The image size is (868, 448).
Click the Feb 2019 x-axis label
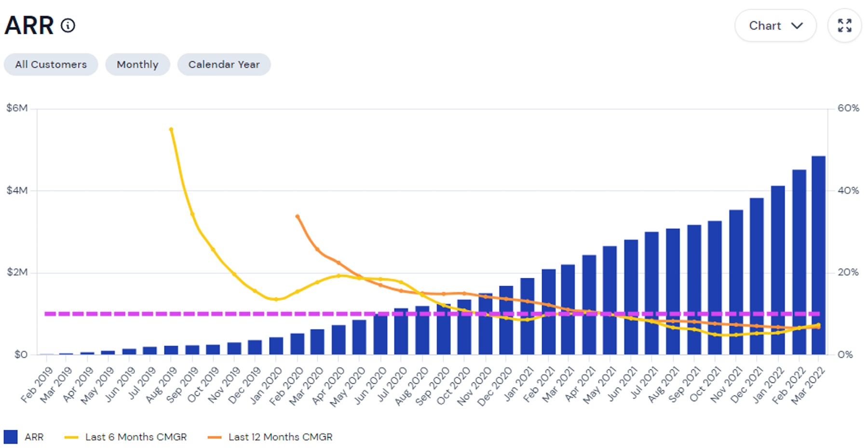37,384
